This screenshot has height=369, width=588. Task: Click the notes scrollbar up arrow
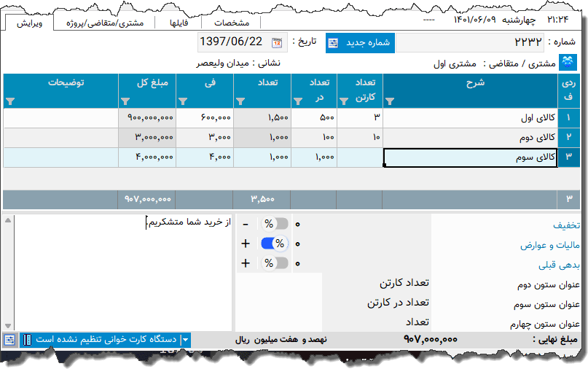pos(8,220)
